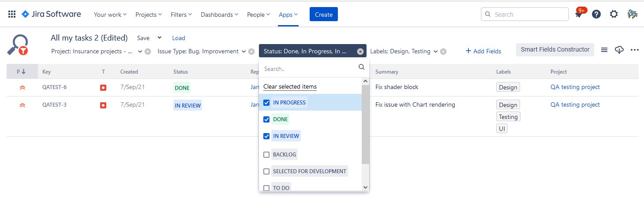The image size is (644, 223).
Task: Open the app switcher grid icon
Action: click(12, 14)
